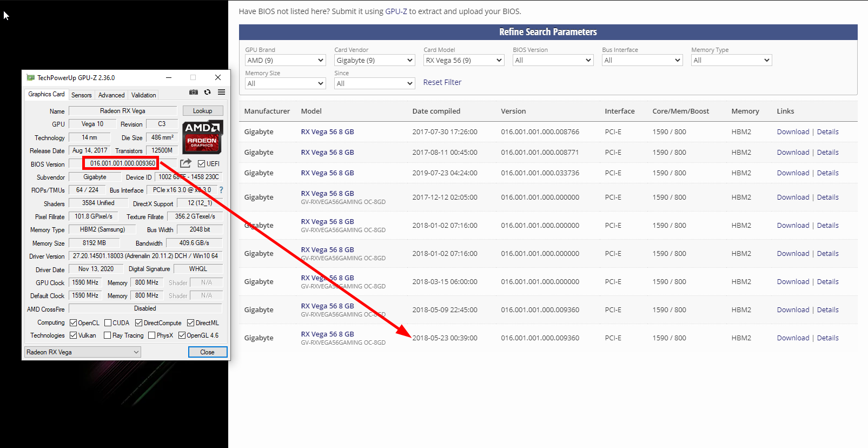
Task: Click the Driver Version field
Action: tap(145, 256)
